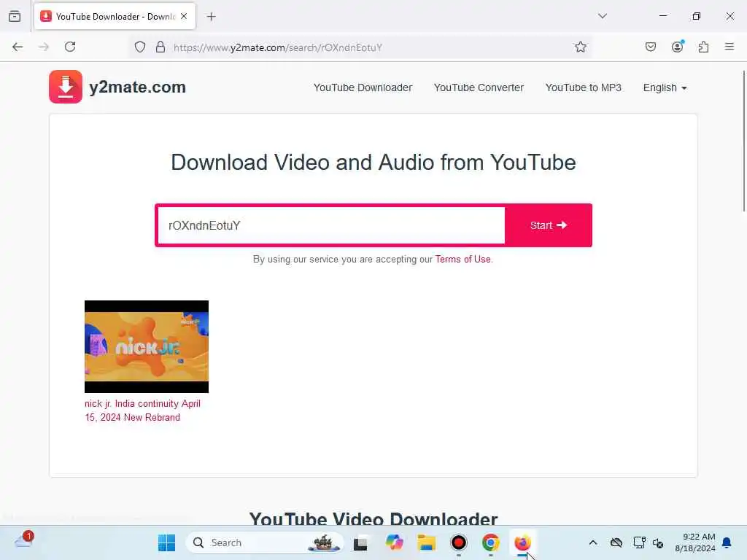Open the red record app on taskbar

pos(459,542)
